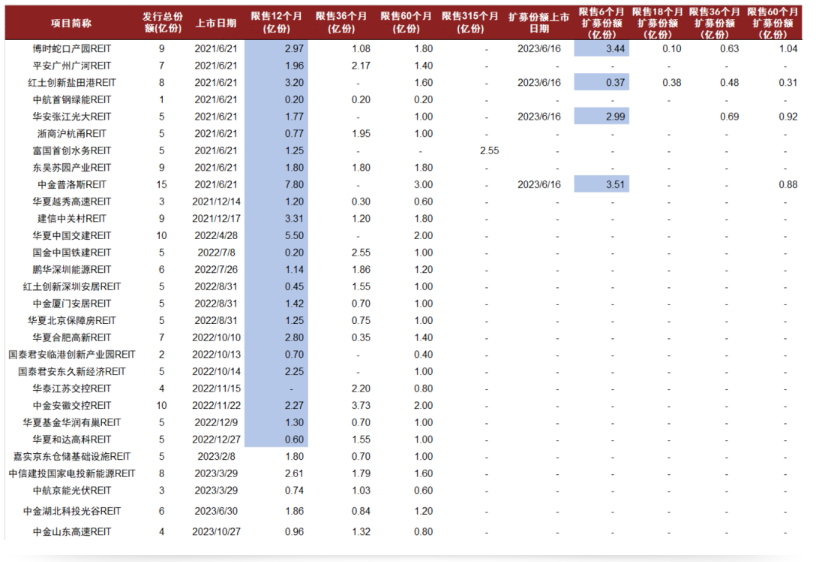
Task: Click the row name 鹏华深圳能源REIT
Action: (x=72, y=270)
